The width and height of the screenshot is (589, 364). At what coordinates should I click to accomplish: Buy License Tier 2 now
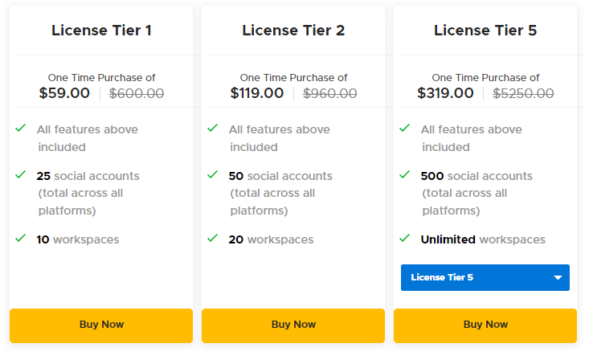293,325
